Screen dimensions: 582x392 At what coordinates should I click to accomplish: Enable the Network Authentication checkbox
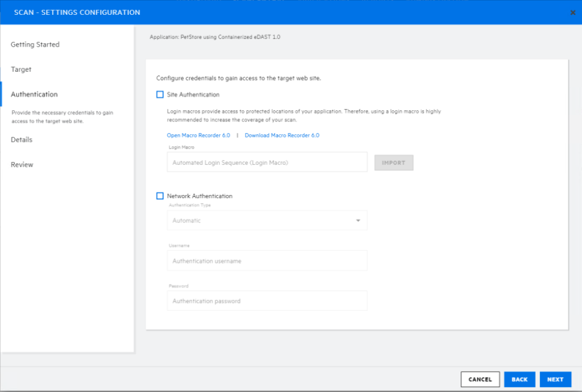160,195
